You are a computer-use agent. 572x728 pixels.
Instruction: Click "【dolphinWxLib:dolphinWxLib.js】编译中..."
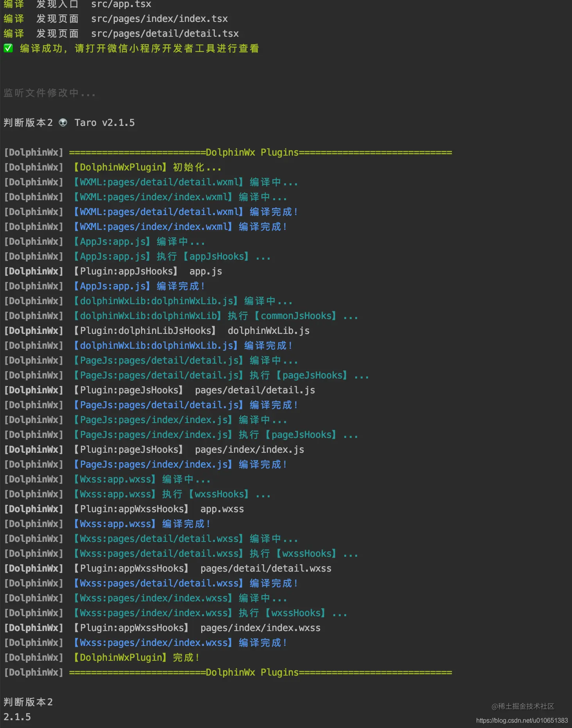[x=183, y=301]
